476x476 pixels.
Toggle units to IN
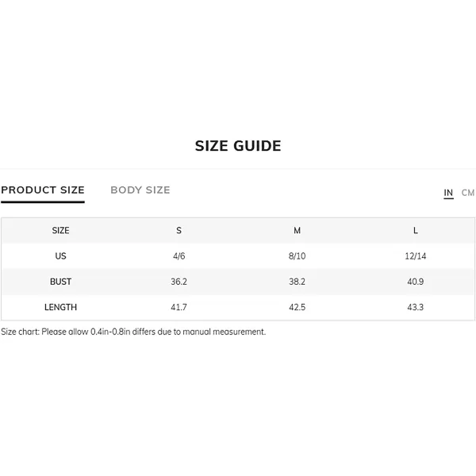448,193
